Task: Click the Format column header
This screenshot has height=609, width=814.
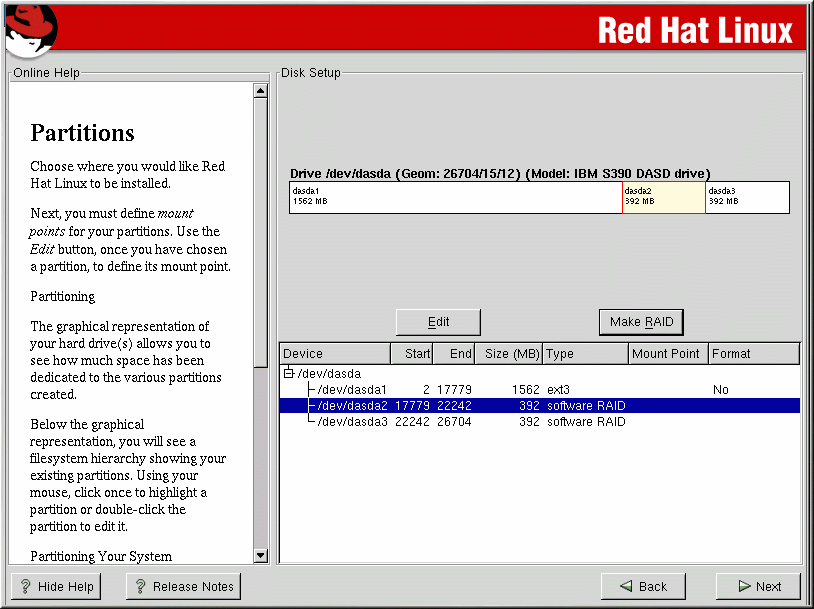Action: pos(753,354)
